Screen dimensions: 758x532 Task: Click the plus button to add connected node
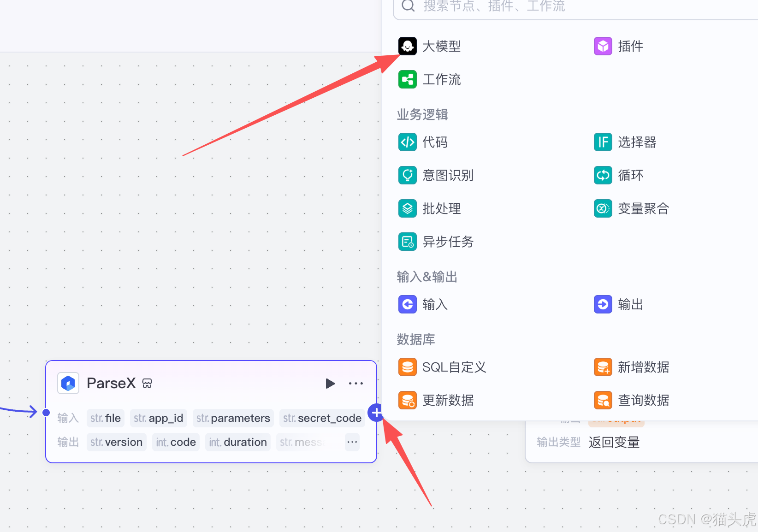click(x=376, y=413)
